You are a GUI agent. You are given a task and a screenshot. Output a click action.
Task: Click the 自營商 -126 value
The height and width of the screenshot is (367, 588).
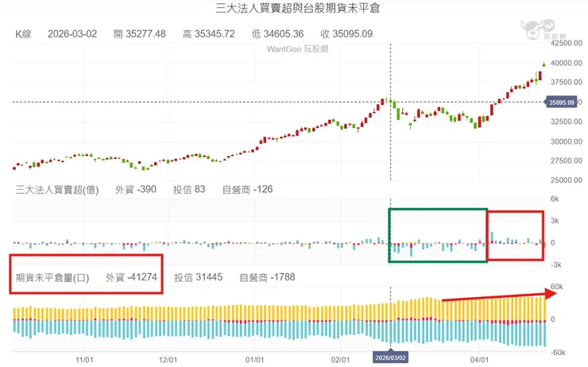coord(247,190)
